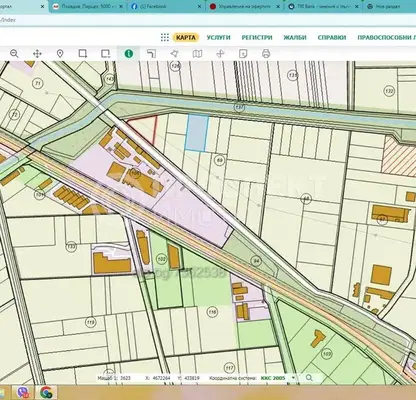The image size is (416, 400).
Task: Select the location pin marker tool
Action: (60, 53)
